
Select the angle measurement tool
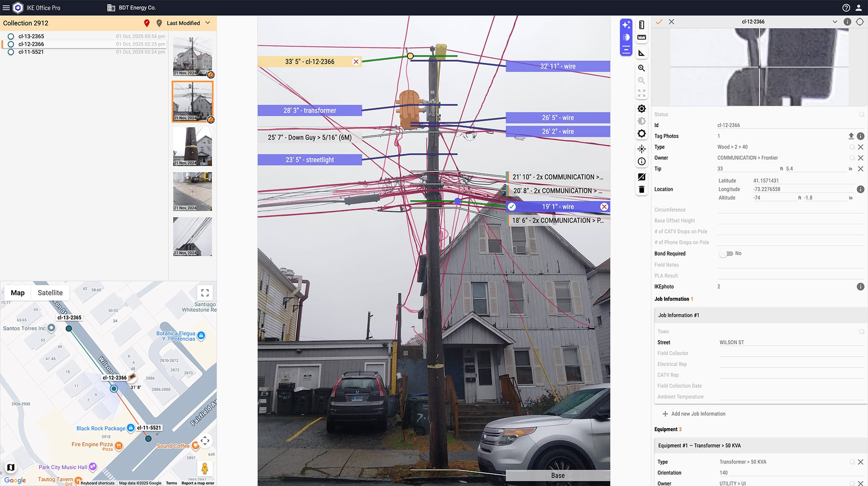[641, 53]
